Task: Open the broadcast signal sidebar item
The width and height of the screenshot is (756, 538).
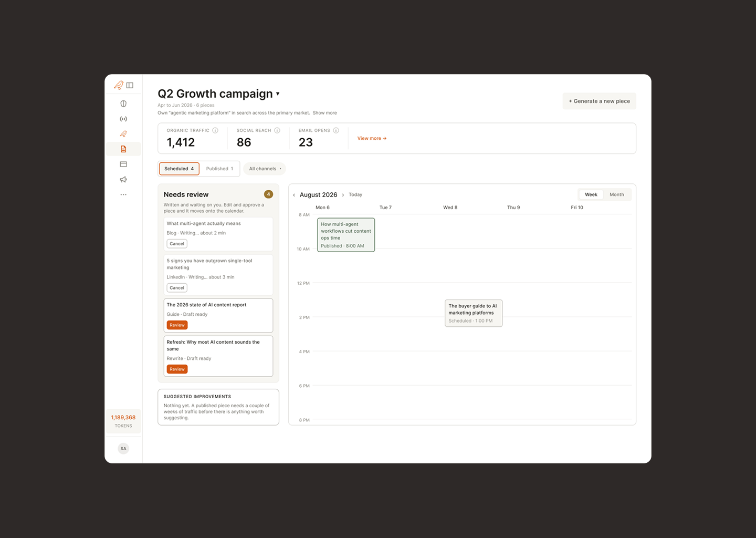Action: [123, 119]
